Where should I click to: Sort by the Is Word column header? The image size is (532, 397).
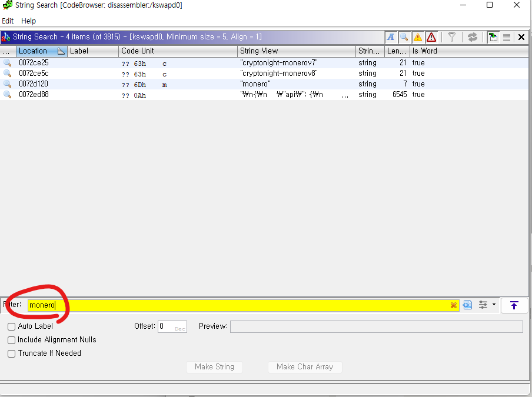[469, 51]
